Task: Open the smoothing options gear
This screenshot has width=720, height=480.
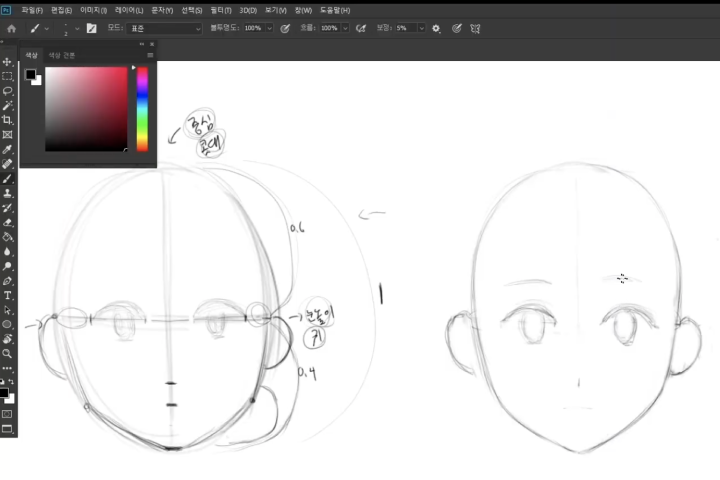Action: pos(436,28)
